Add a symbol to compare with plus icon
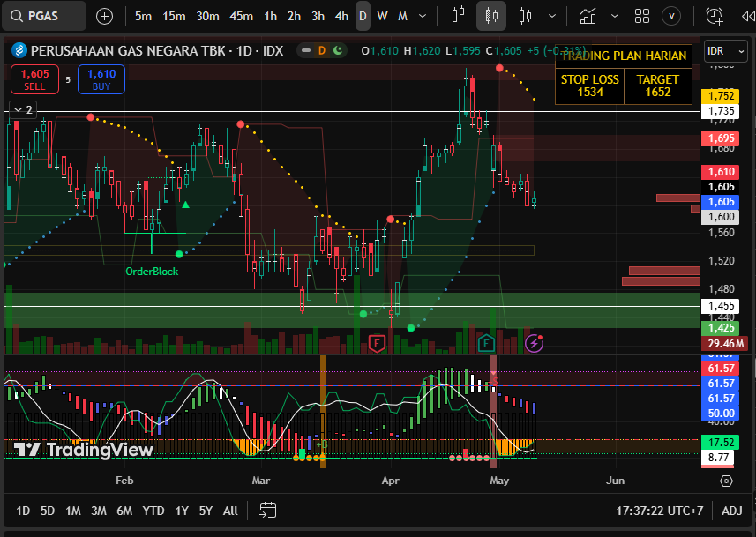Viewport: 756px width, 537px height. (x=104, y=17)
